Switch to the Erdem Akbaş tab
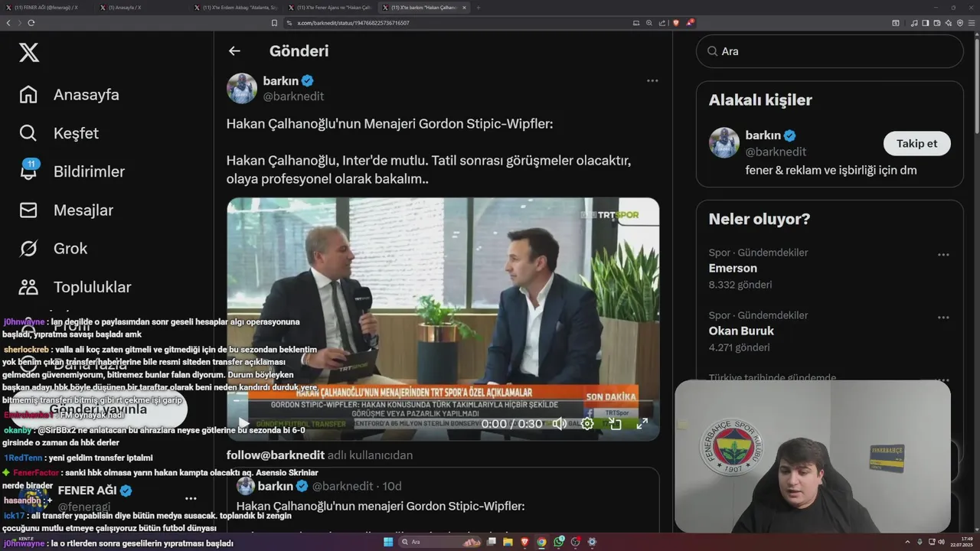 pos(236,8)
